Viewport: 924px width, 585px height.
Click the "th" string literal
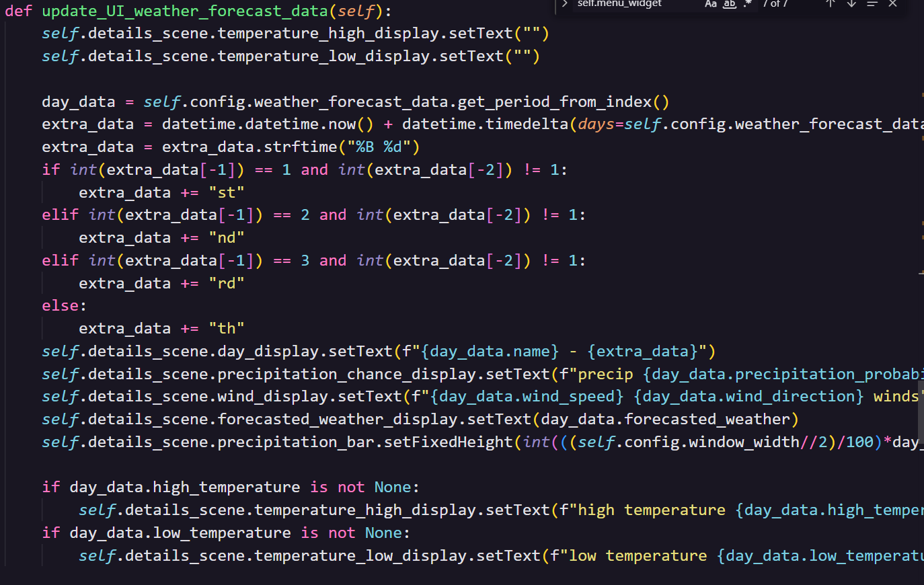point(226,329)
